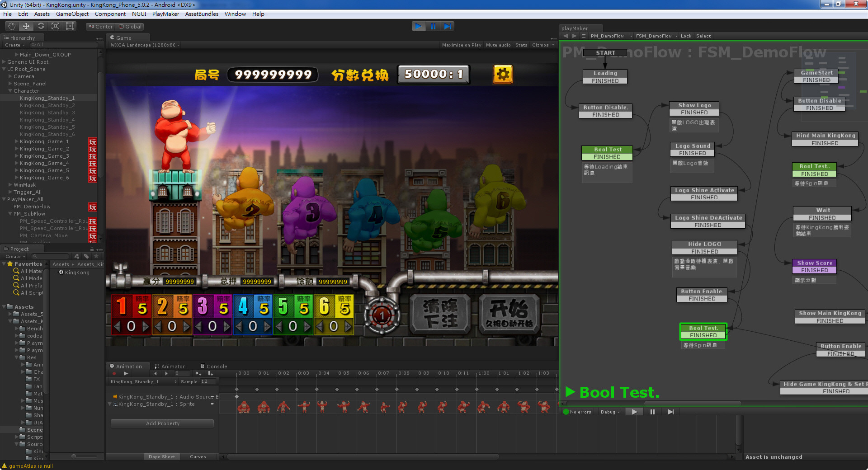
Task: Search by label icon in Project panel
Action: tap(86, 256)
